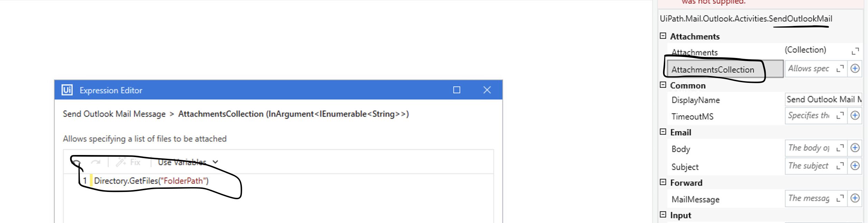The height and width of the screenshot is (223, 868).
Task: Collapse the Input property group
Action: [x=663, y=215]
